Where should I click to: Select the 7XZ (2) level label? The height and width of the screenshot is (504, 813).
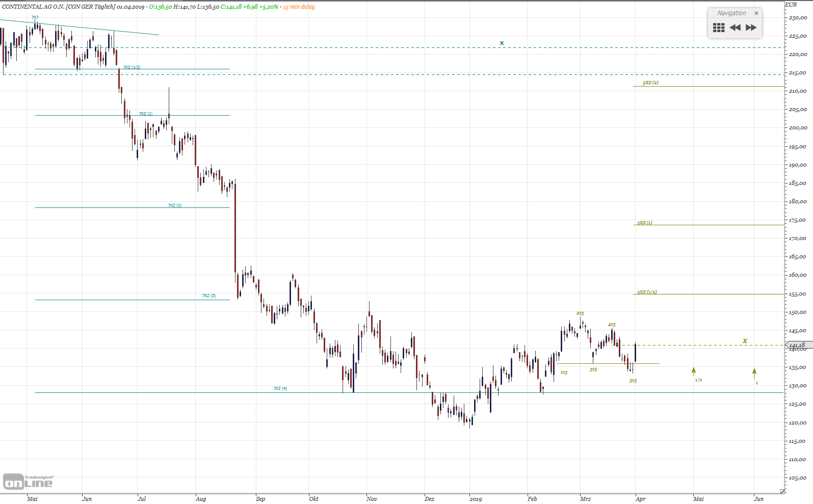click(175, 205)
